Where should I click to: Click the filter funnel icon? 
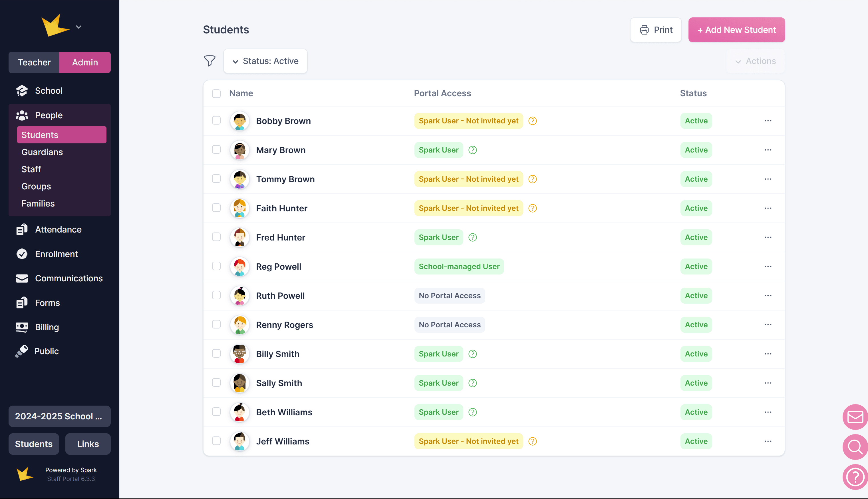(x=210, y=61)
